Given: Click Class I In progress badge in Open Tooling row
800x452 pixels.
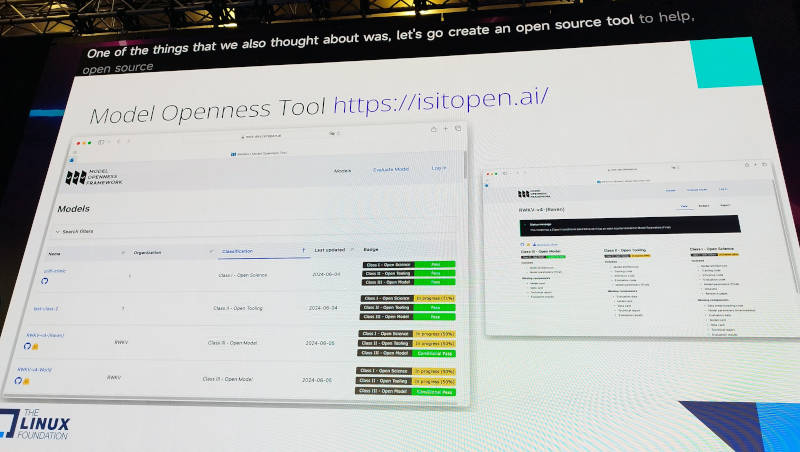Looking at the screenshot, I should 408,298.
